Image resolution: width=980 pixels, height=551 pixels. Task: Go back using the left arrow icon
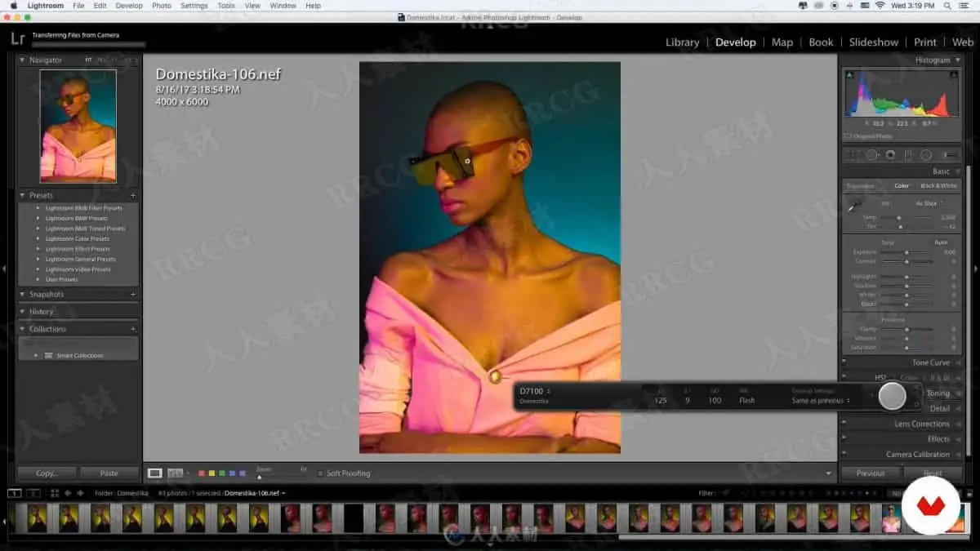[x=69, y=493]
